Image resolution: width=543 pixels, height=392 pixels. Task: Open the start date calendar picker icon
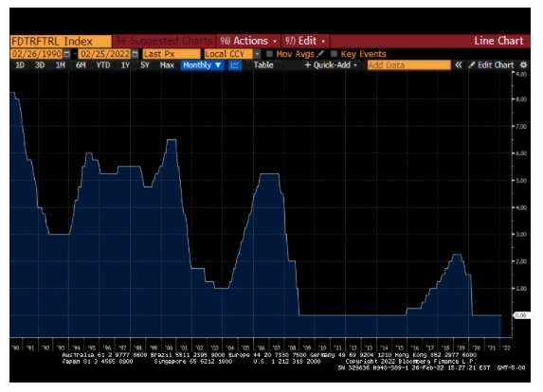click(66, 54)
